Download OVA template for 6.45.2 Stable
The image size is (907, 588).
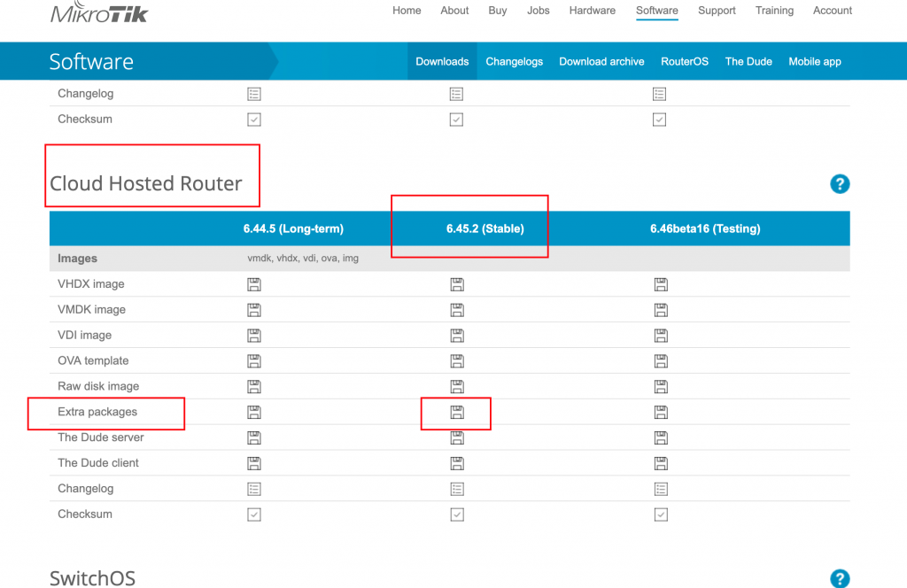tap(457, 360)
